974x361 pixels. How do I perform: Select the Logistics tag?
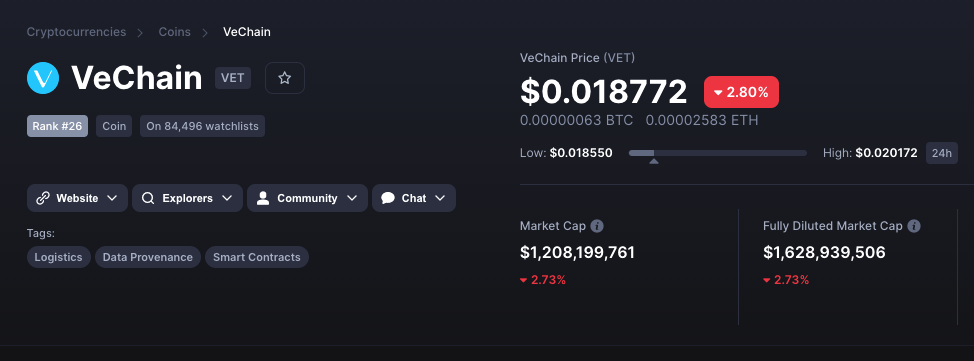pos(58,257)
